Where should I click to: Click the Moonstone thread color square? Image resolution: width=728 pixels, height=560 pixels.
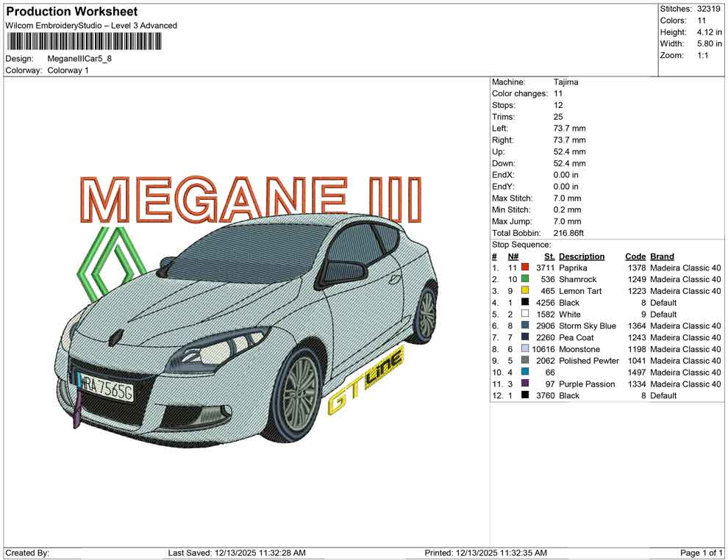coord(525,348)
